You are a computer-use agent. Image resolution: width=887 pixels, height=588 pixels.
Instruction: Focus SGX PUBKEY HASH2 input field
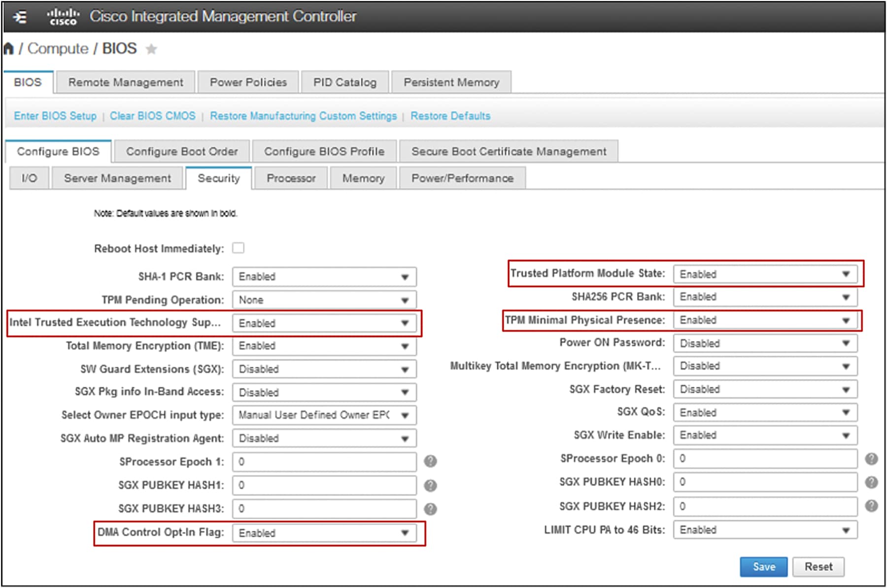coord(765,506)
